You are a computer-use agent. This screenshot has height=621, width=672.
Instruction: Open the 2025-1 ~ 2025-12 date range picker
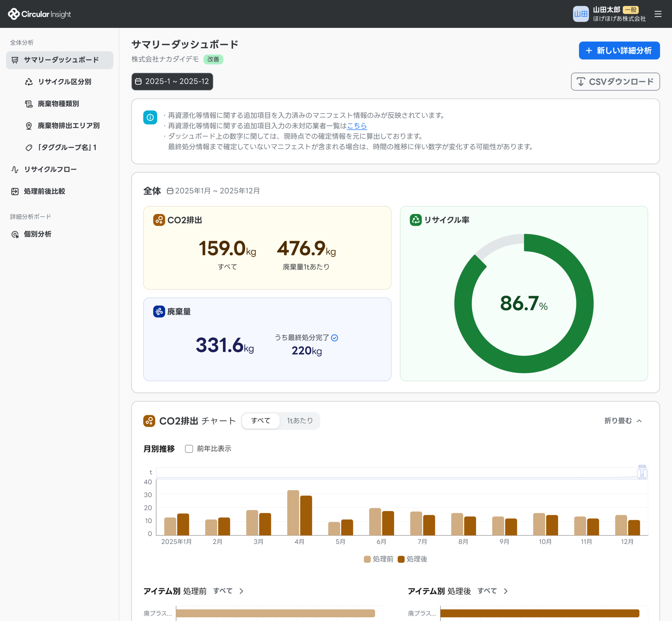(172, 81)
